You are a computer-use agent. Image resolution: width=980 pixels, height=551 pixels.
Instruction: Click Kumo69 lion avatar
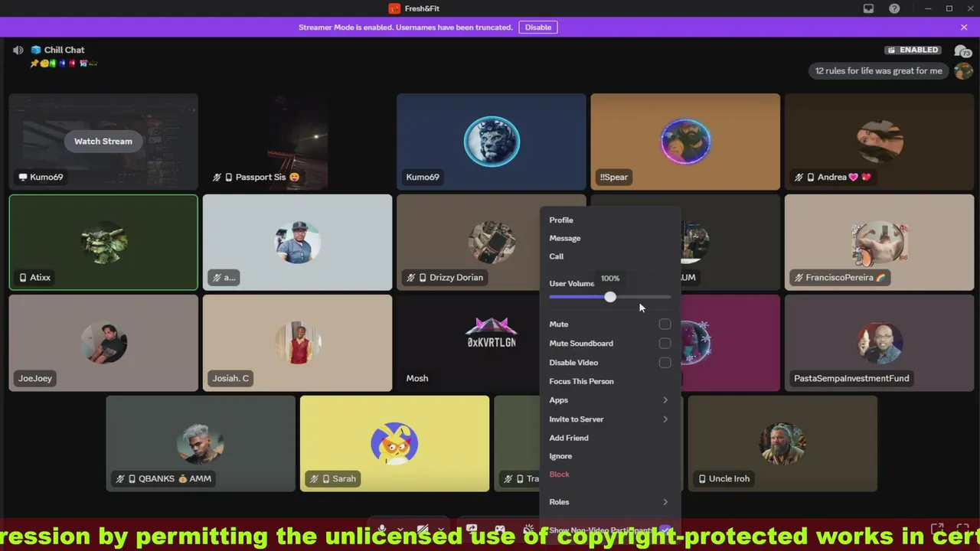point(492,141)
